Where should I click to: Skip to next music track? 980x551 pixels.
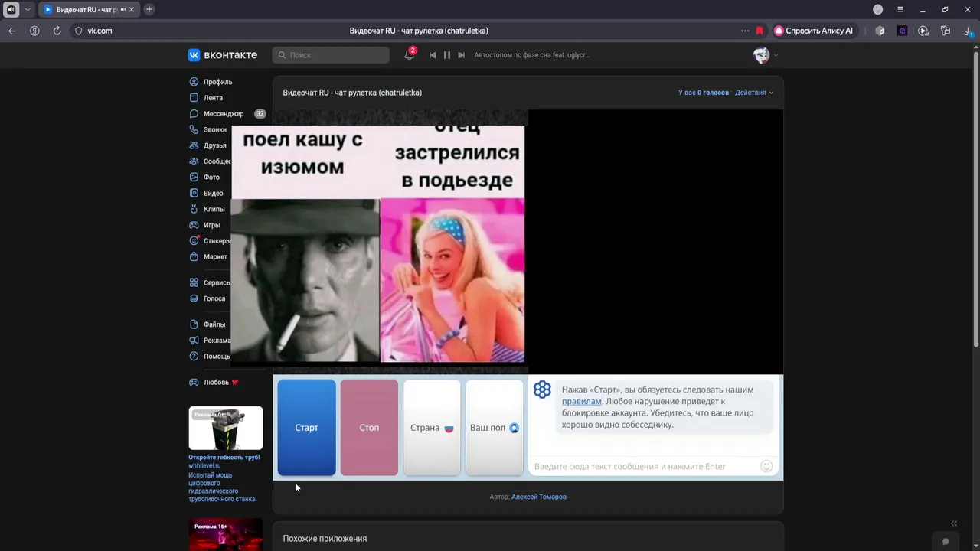pyautogui.click(x=461, y=55)
